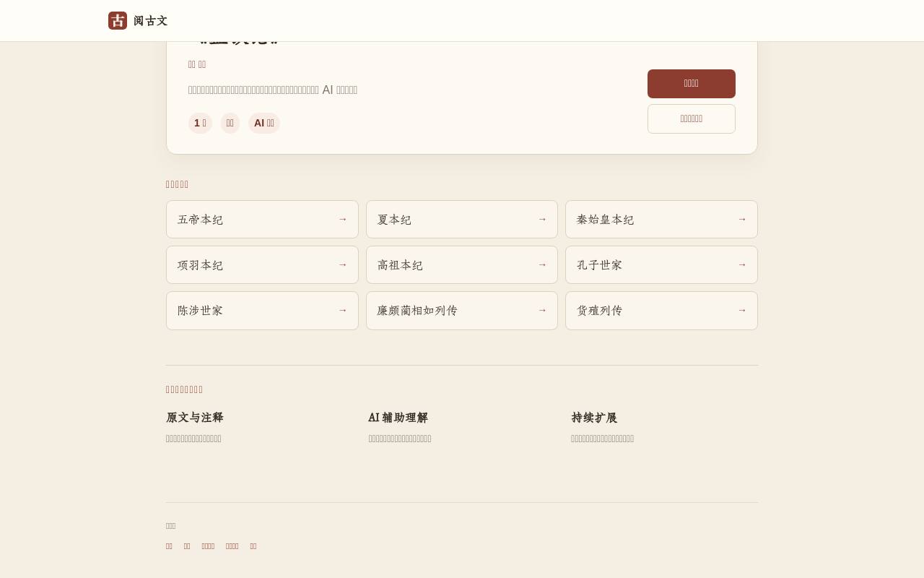Click the 阅古文 site title in header

pyautogui.click(x=151, y=21)
